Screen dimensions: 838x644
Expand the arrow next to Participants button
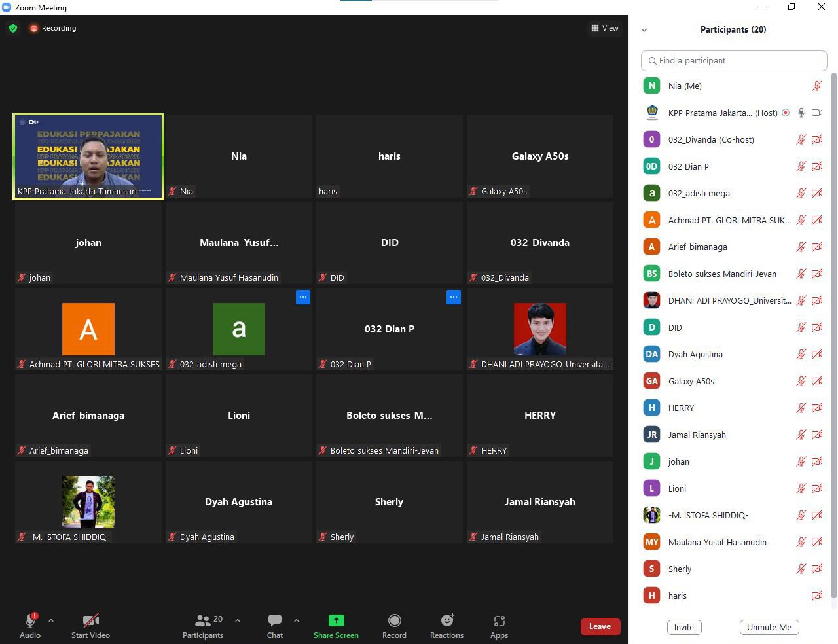pos(237,620)
